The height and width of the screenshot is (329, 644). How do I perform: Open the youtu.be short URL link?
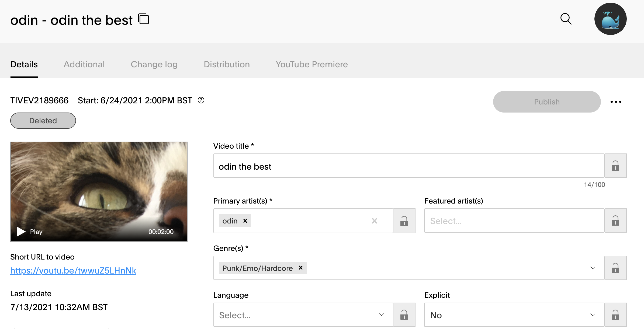(73, 271)
